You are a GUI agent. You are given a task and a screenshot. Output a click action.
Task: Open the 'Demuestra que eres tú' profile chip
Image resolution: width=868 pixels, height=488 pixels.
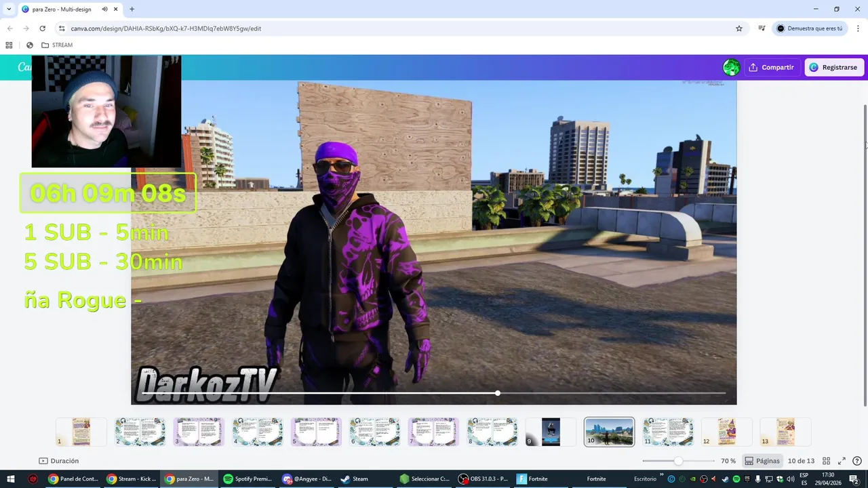tap(810, 28)
